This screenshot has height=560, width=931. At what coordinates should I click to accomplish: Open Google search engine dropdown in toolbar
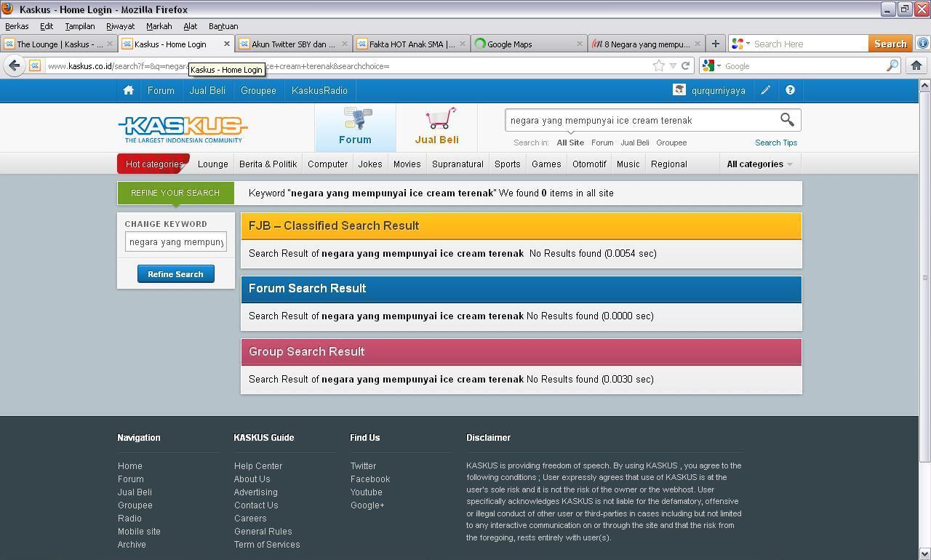pyautogui.click(x=740, y=44)
